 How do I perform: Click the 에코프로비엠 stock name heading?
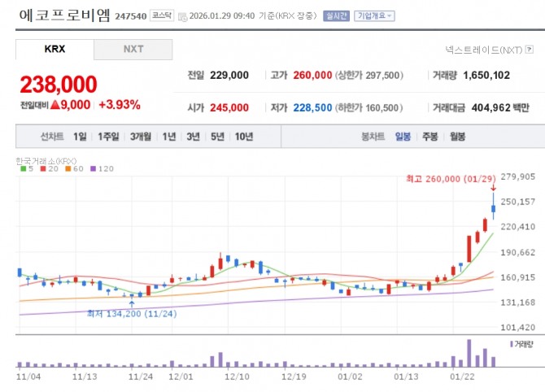64,15
